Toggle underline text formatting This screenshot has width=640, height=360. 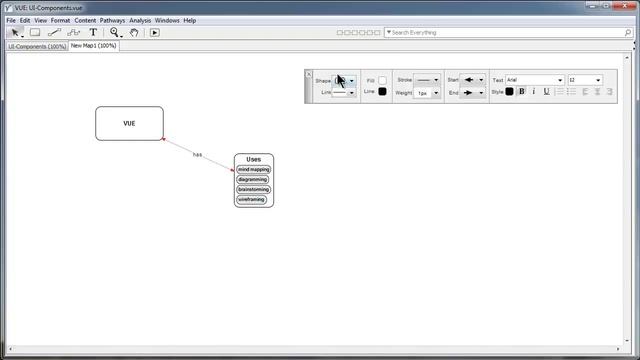click(546, 91)
